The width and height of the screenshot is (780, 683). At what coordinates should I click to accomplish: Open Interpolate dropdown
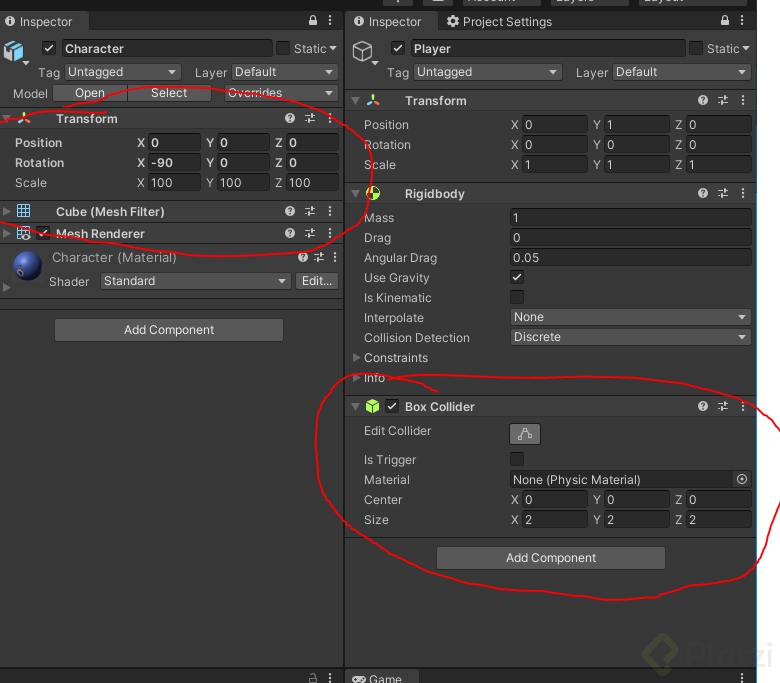pos(630,317)
